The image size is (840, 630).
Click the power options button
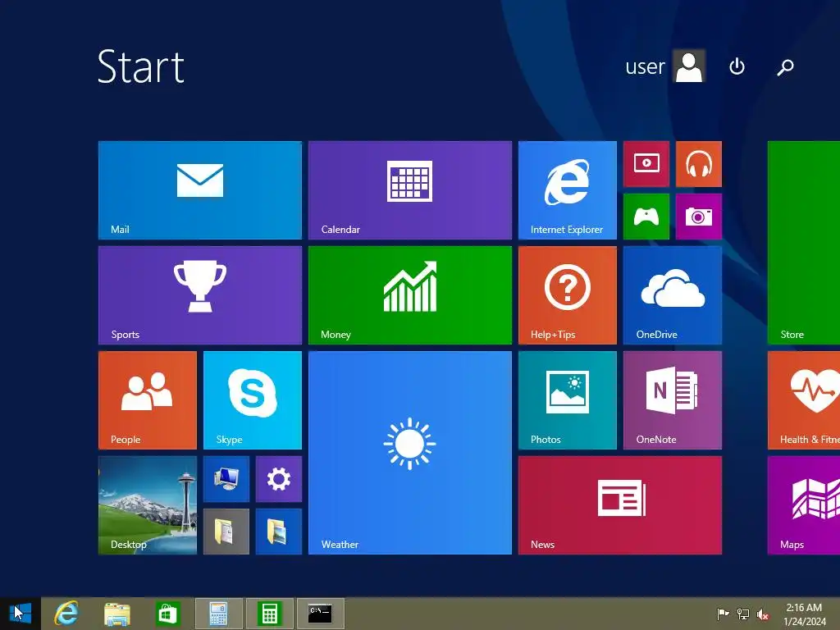coord(737,66)
